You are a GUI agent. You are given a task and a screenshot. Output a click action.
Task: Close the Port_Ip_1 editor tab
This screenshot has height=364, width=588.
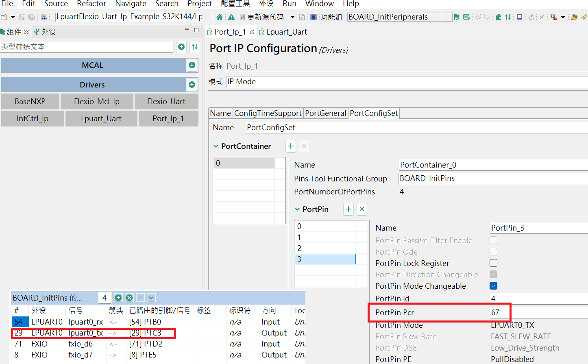point(252,32)
